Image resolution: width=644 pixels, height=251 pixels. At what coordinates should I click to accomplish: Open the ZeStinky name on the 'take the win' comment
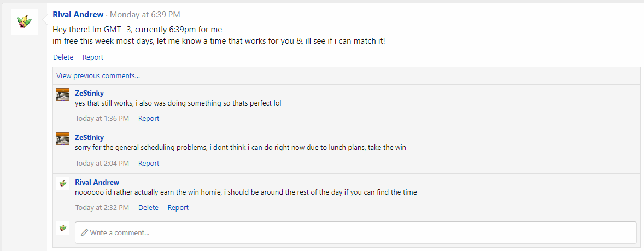pos(89,137)
